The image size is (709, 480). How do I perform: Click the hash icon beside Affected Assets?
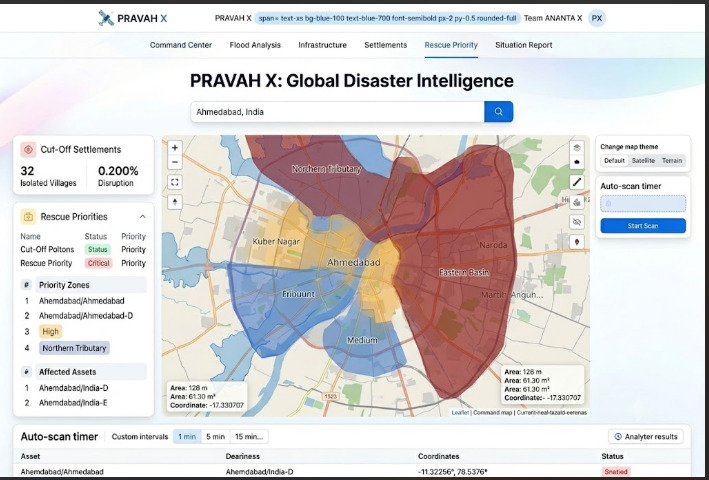26,372
